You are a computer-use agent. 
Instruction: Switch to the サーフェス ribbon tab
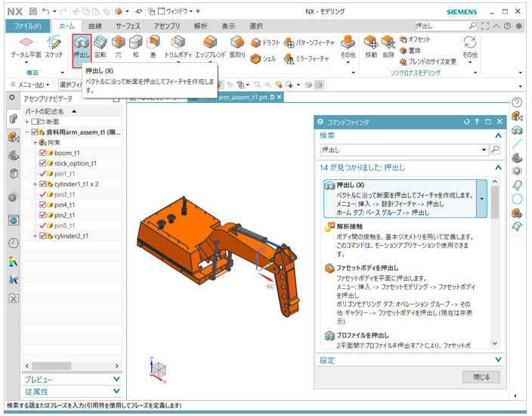point(128,26)
